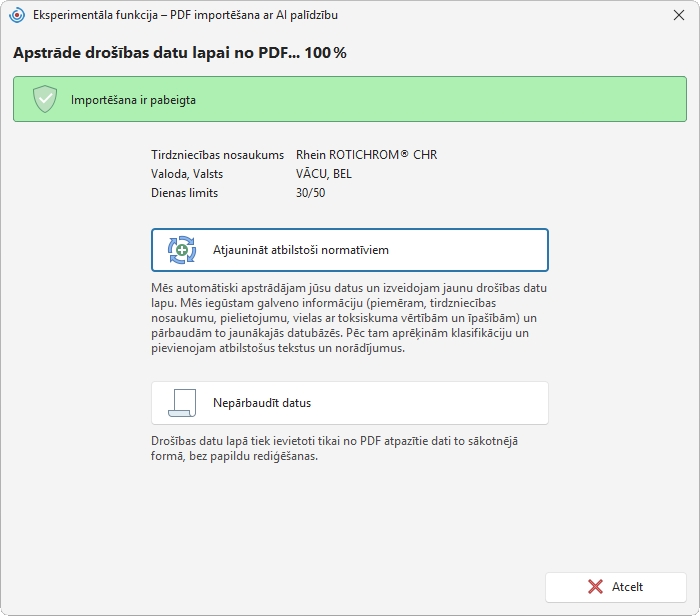Click the language value 'VĀCU, BEL'
The image size is (700, 616).
point(324,174)
